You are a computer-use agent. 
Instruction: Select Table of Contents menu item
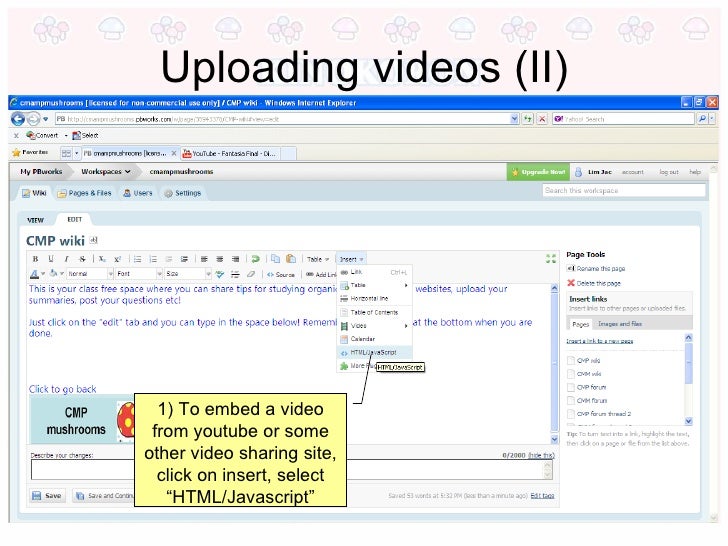(374, 312)
